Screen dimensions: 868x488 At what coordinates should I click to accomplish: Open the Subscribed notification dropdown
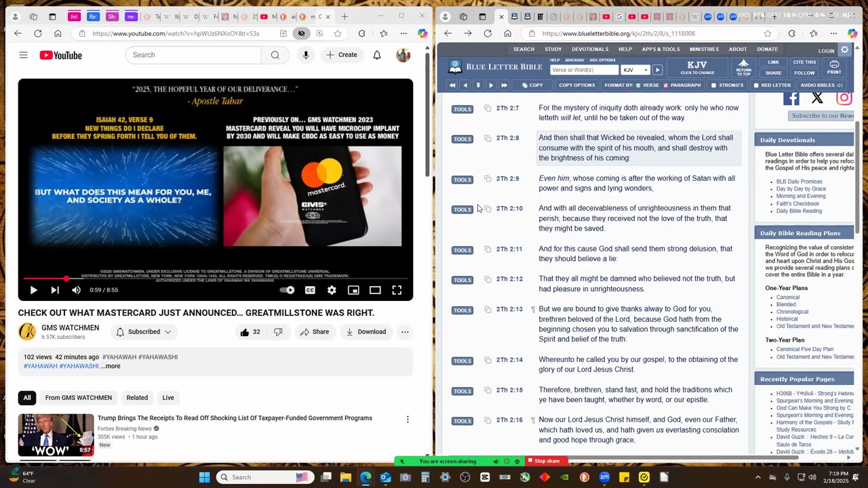coord(143,332)
